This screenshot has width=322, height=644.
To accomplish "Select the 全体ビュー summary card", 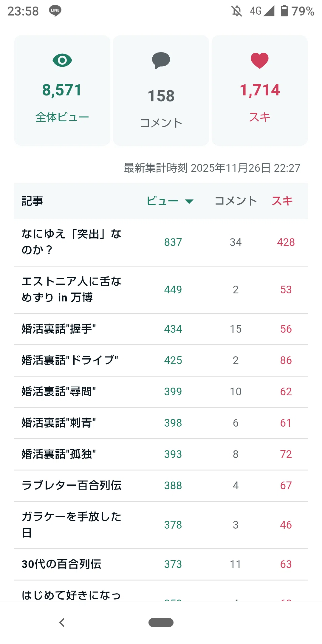I will (x=62, y=90).
